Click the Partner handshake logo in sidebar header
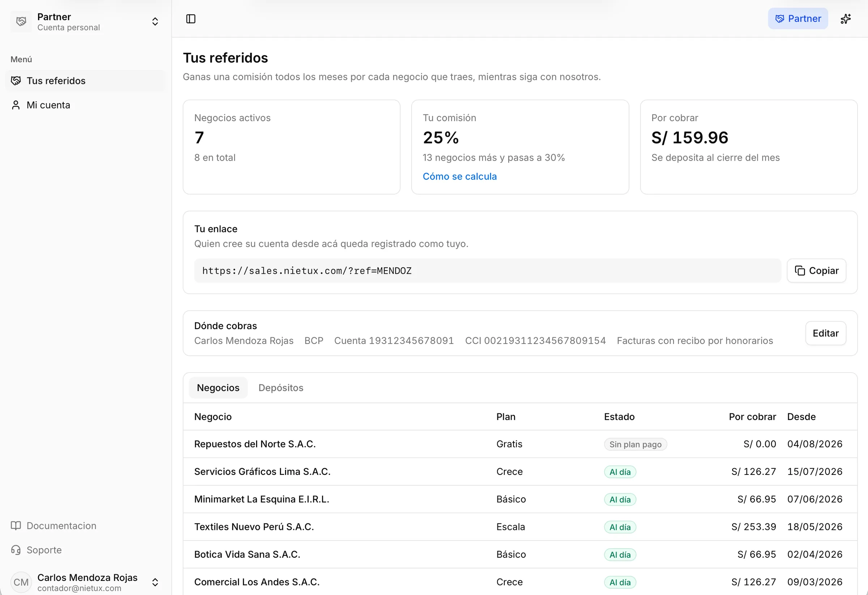868x595 pixels. [x=21, y=22]
